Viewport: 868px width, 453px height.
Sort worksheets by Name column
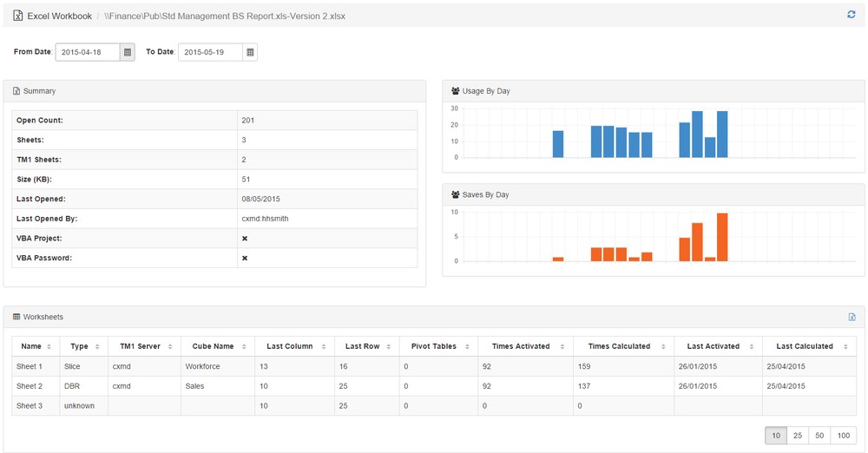36,346
